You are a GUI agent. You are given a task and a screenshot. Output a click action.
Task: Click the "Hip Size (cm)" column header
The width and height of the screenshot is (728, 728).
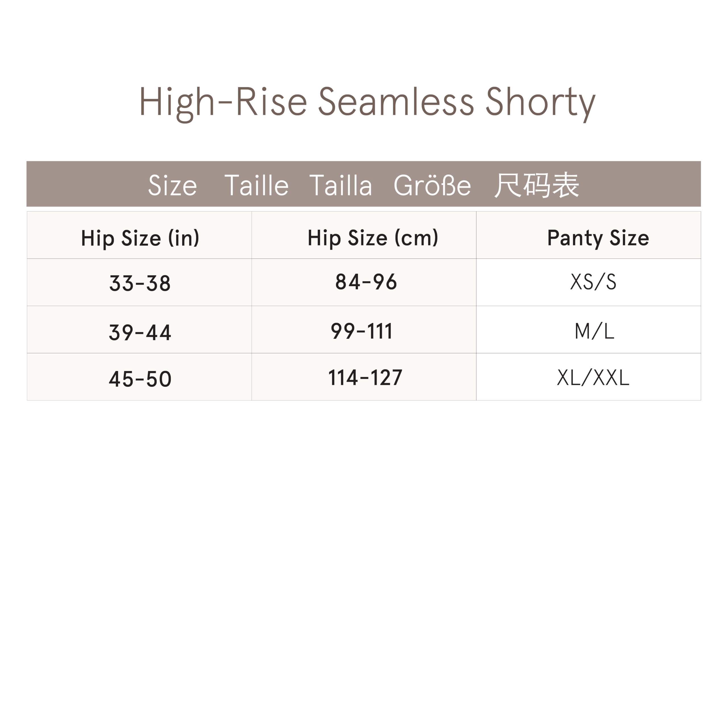point(373,238)
